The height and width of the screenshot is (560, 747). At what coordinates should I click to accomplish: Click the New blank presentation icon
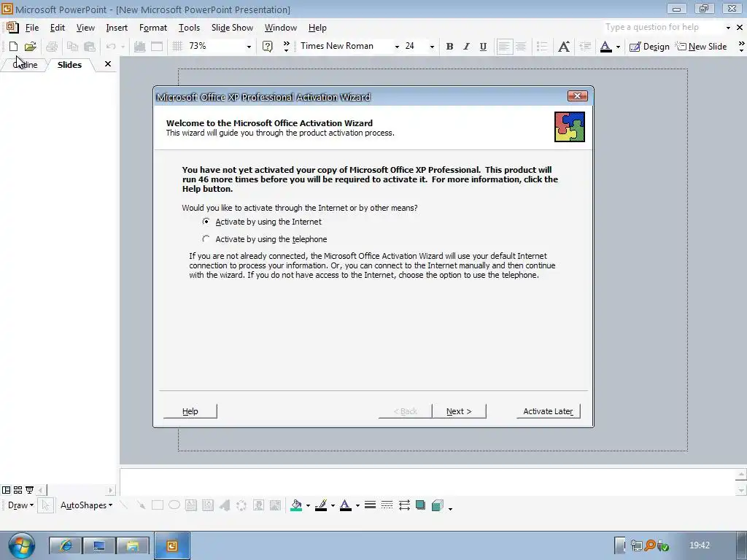pyautogui.click(x=13, y=46)
